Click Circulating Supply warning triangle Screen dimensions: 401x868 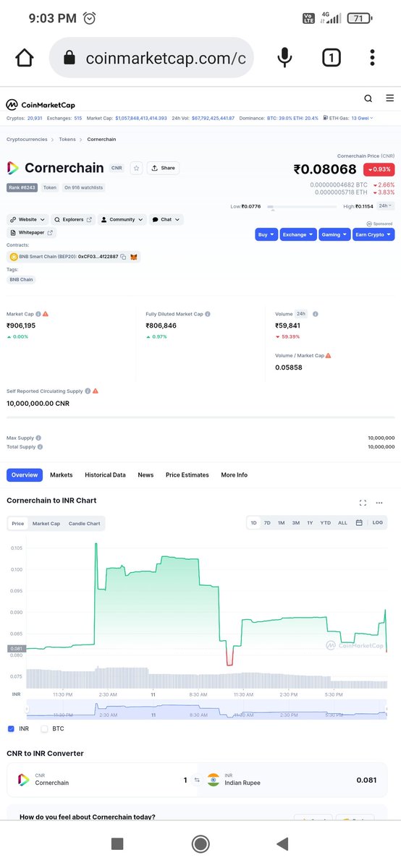95,391
